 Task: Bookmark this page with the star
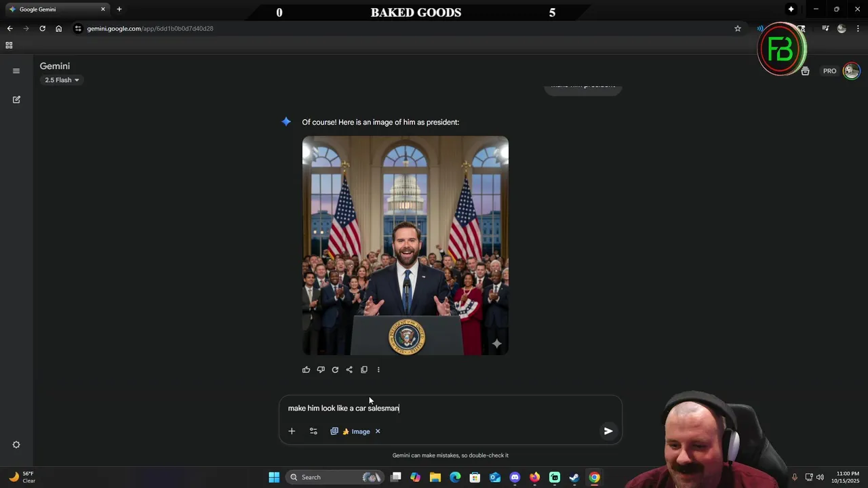point(738,28)
